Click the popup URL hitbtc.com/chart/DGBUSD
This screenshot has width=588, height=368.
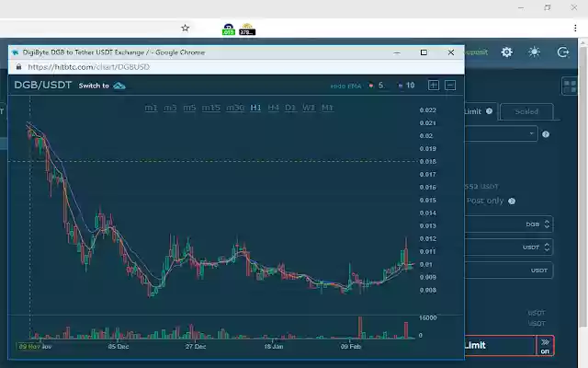pos(88,67)
